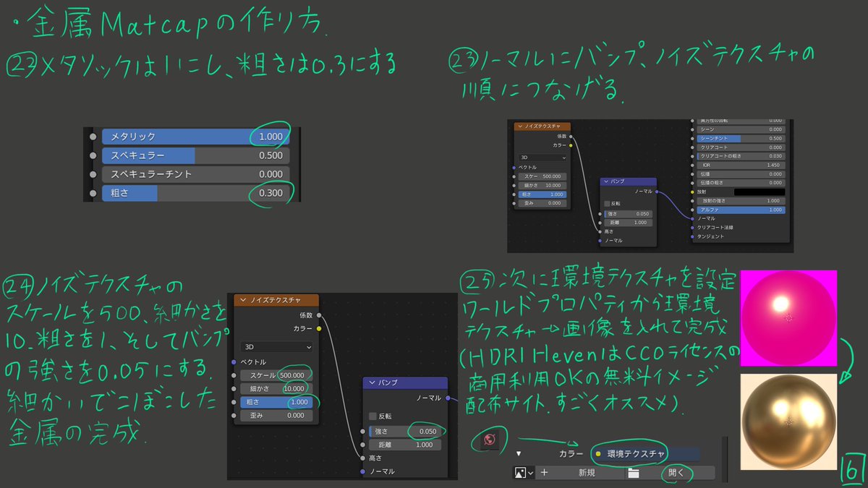Click the スペキュラー slider at 0.500
The width and height of the screenshot is (868, 488).
pos(196,155)
